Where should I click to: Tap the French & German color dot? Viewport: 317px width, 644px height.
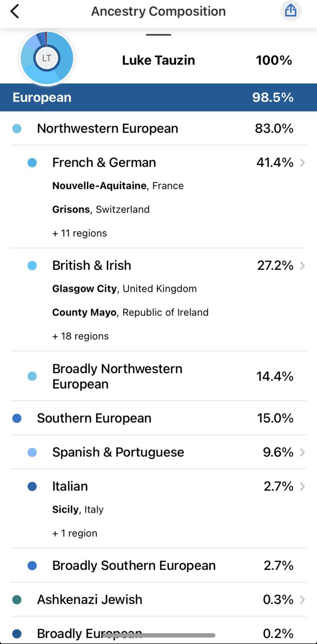(x=32, y=163)
